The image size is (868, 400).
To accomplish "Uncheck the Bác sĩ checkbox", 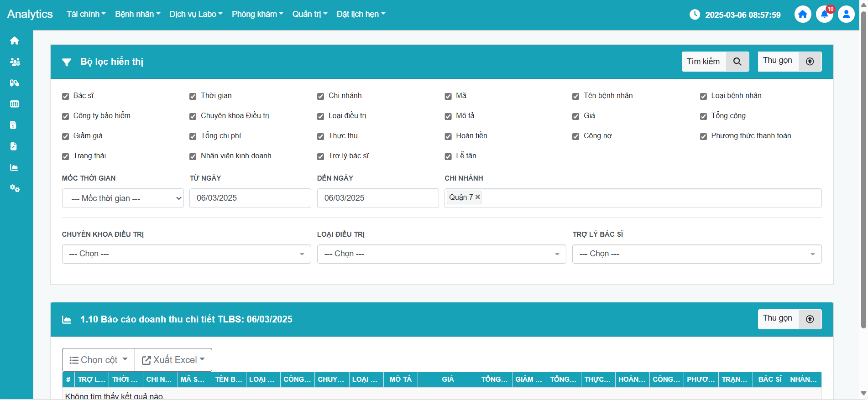I will click(x=65, y=96).
